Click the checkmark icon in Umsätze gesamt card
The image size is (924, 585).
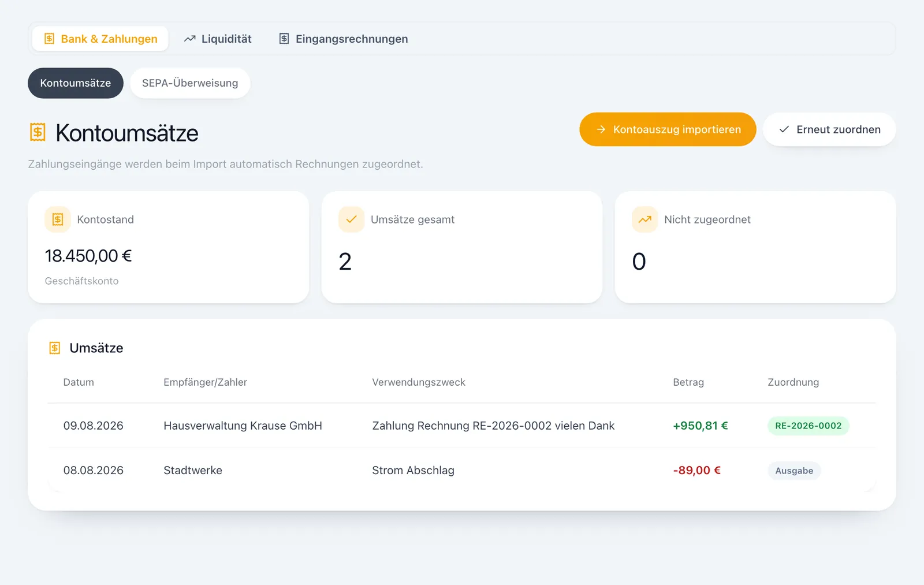(351, 219)
